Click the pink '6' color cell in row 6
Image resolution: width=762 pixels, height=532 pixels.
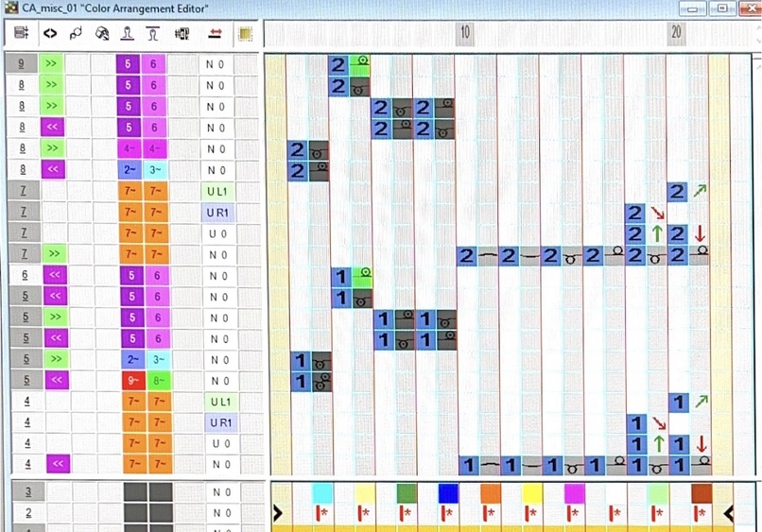coord(157,276)
